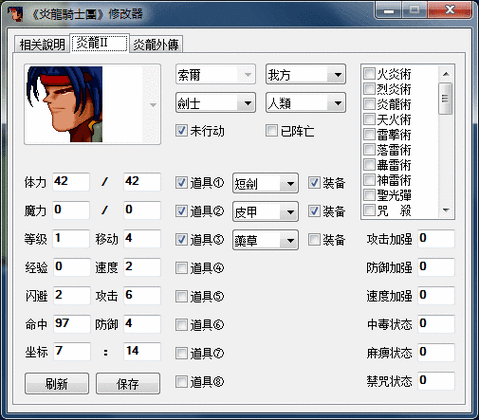Uncheck the 道具① checkbox
479x420 pixels.
click(x=182, y=182)
